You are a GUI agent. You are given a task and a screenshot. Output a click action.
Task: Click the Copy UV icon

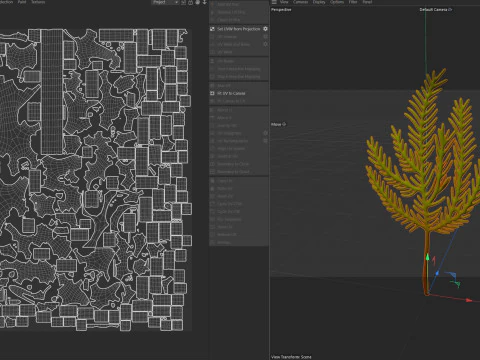pyautogui.click(x=212, y=181)
